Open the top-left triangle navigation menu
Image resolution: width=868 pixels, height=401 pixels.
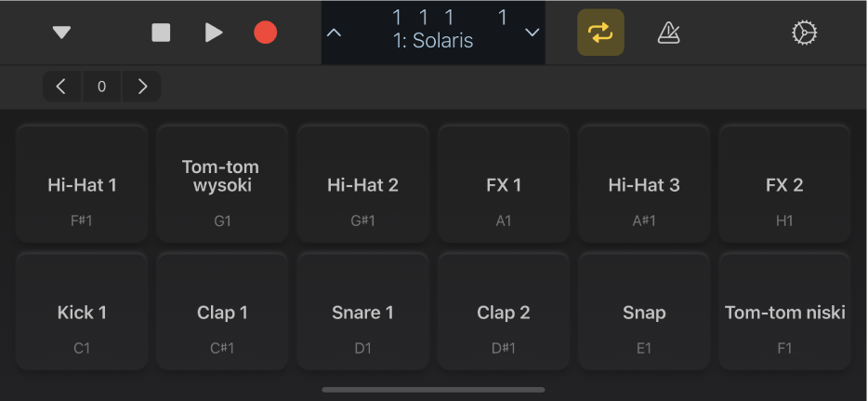[x=61, y=33]
